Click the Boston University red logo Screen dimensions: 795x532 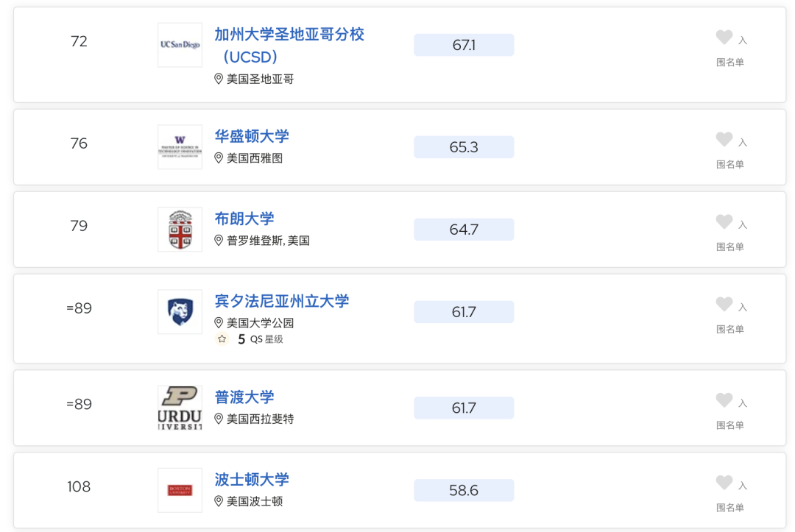coord(180,490)
